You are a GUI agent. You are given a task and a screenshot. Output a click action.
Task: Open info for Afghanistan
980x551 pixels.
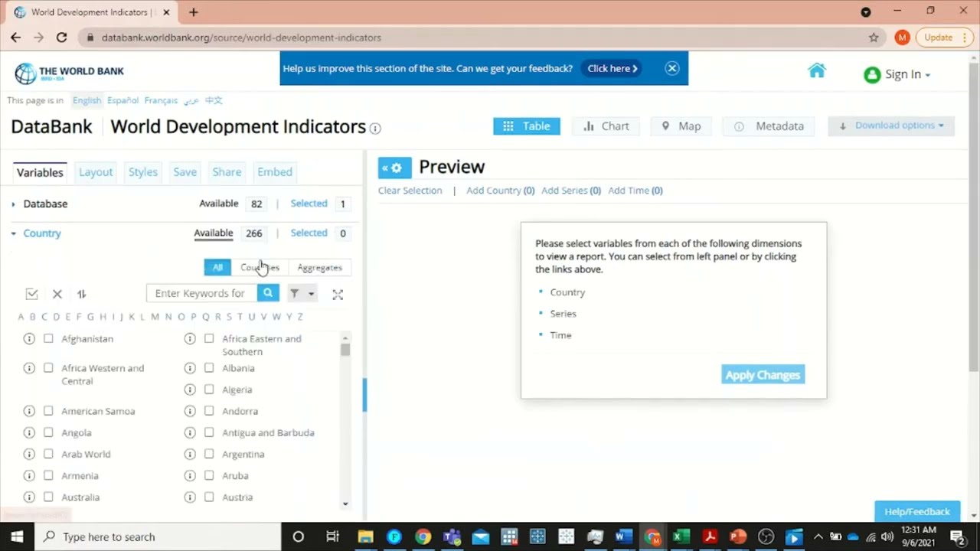click(x=29, y=338)
